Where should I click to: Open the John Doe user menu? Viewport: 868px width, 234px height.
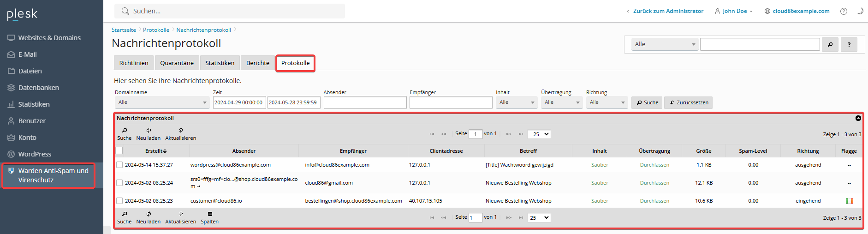pyautogui.click(x=734, y=11)
